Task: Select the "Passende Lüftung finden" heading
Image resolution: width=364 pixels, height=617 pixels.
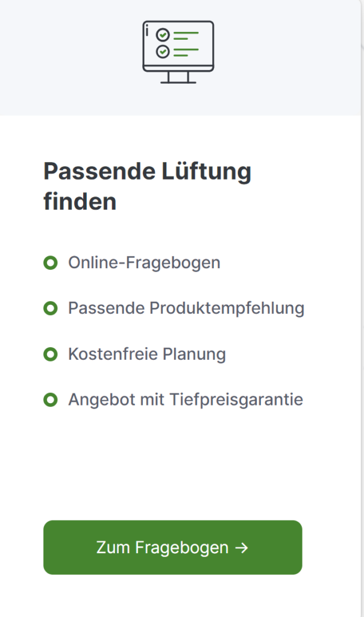Action: pos(147,186)
